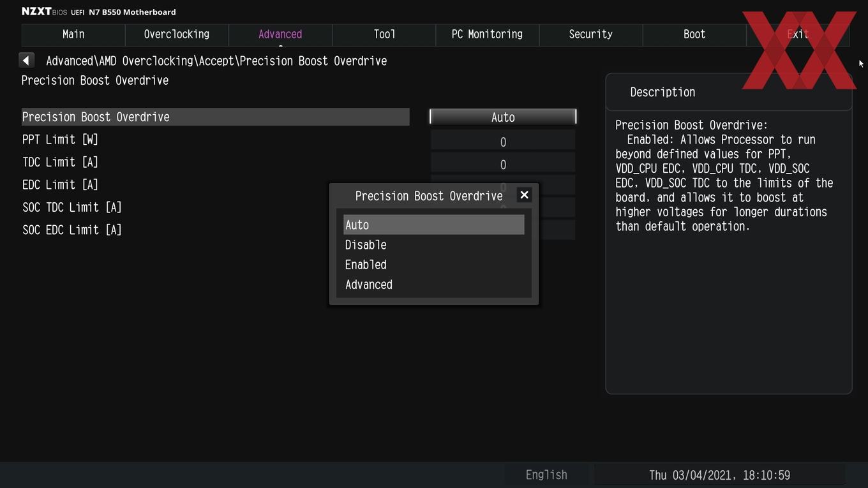Viewport: 868px width, 488px height.
Task: Go back using the left arrow icon
Action: click(x=26, y=60)
